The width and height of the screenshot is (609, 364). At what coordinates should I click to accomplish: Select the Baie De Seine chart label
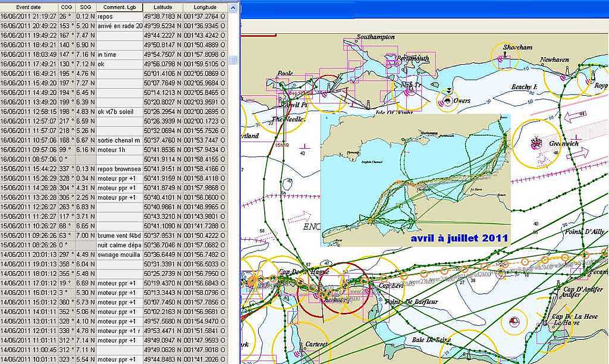click(431, 340)
